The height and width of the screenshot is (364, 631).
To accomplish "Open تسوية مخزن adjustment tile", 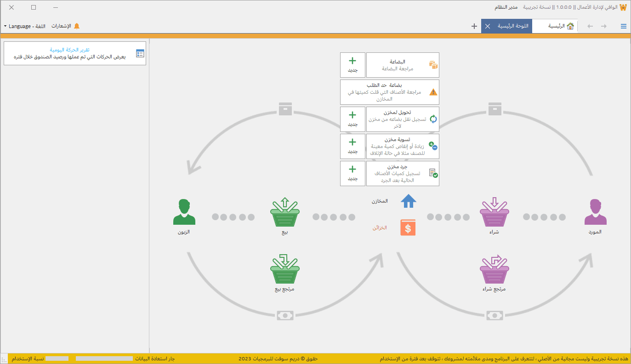I will [x=403, y=146].
